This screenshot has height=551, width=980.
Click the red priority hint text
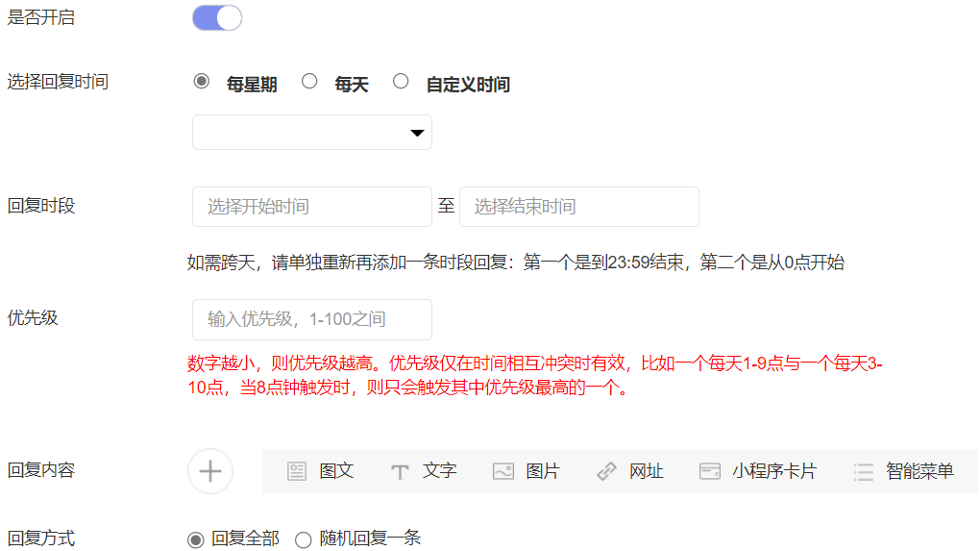(534, 375)
